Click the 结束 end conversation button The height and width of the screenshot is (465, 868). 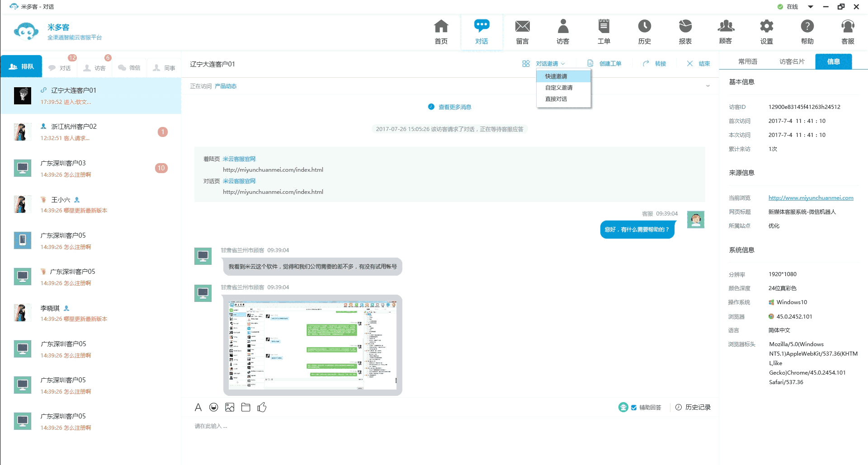tap(698, 64)
